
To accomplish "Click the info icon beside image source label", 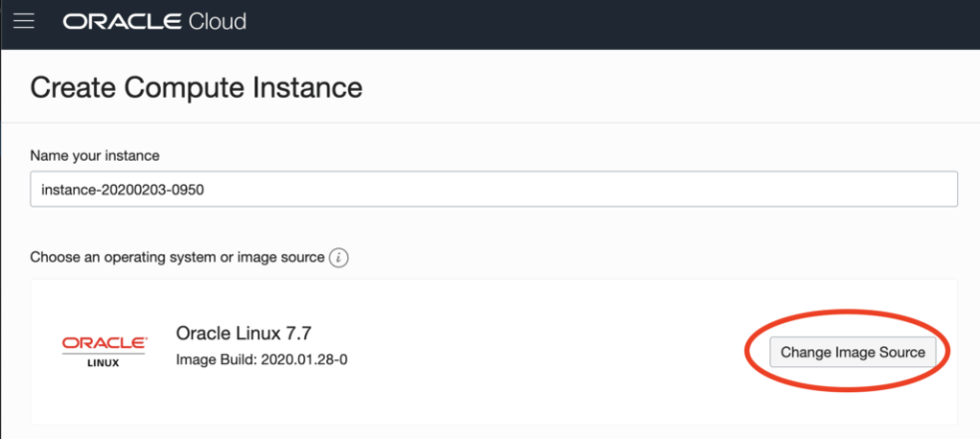I will (338, 258).
